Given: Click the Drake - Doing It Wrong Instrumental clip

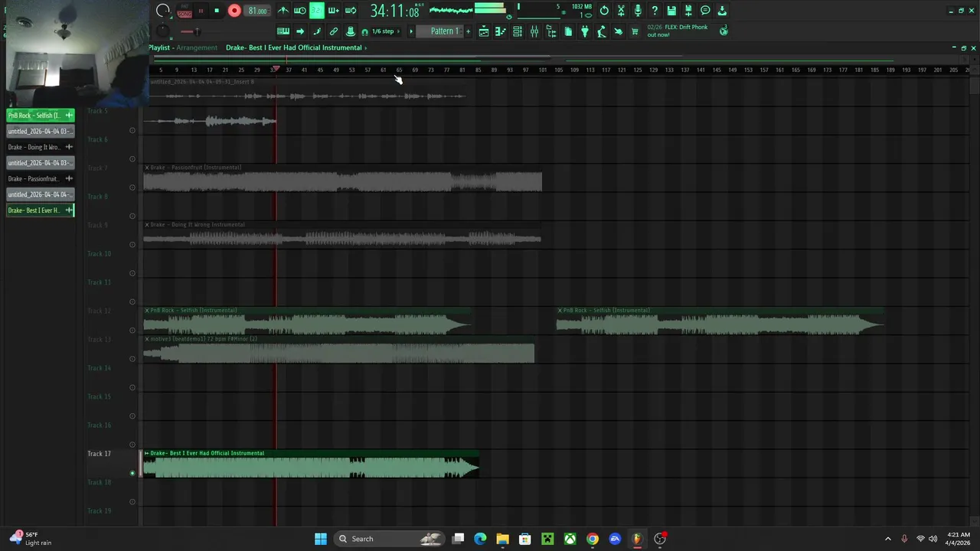Looking at the screenshot, I should click(342, 235).
